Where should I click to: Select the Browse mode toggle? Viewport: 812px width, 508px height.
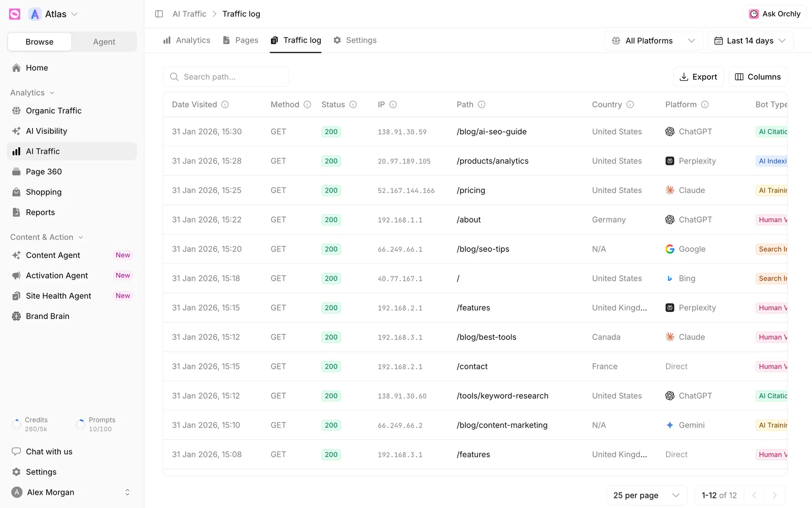(40, 42)
